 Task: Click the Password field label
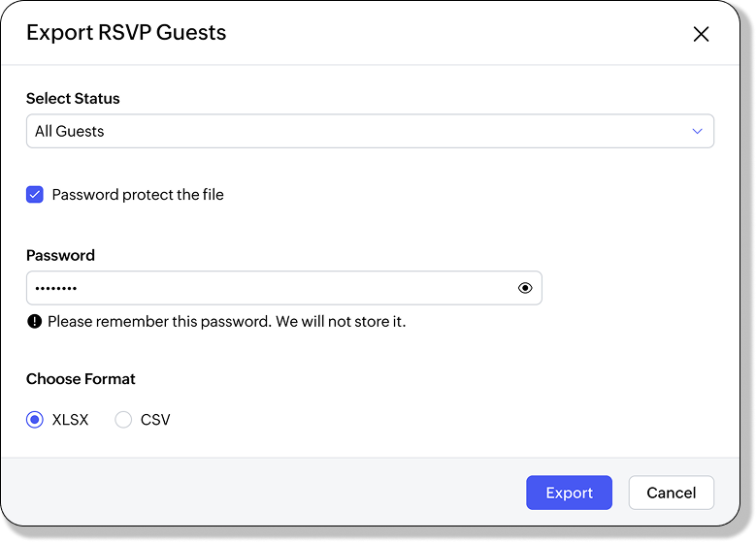[x=60, y=256]
